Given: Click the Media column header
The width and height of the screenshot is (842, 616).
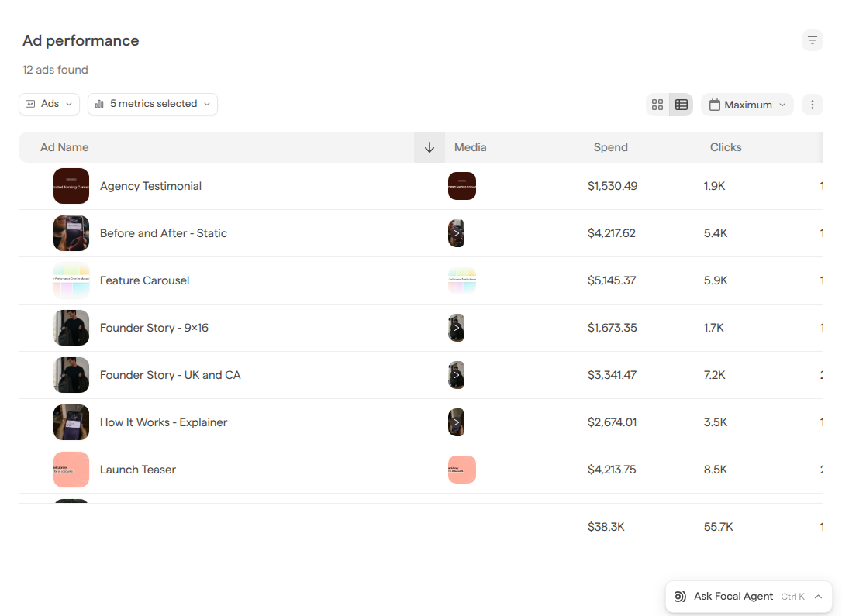Looking at the screenshot, I should point(471,147).
